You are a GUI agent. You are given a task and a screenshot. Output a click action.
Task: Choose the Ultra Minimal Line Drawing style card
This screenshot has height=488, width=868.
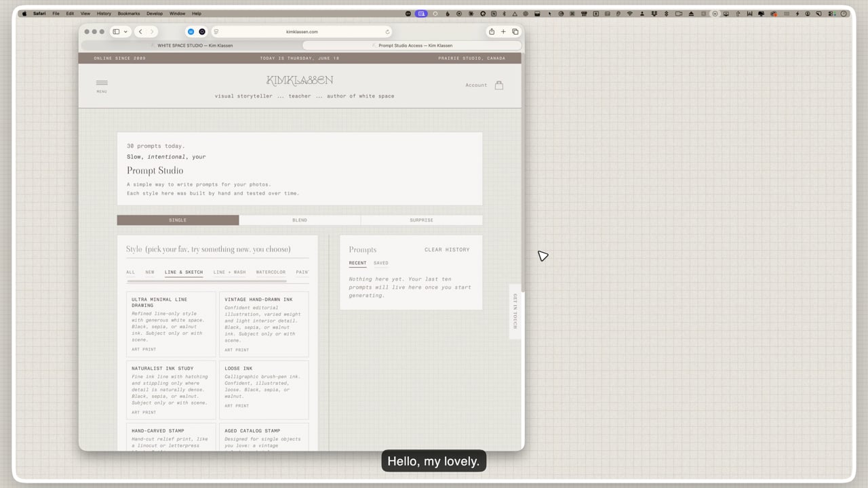pos(171,324)
